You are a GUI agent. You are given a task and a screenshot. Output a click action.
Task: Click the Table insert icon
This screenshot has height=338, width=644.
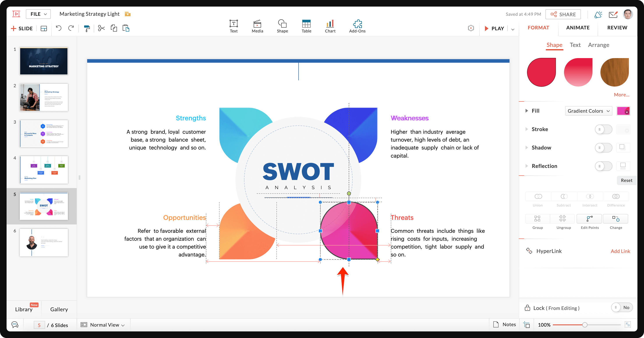click(x=306, y=26)
